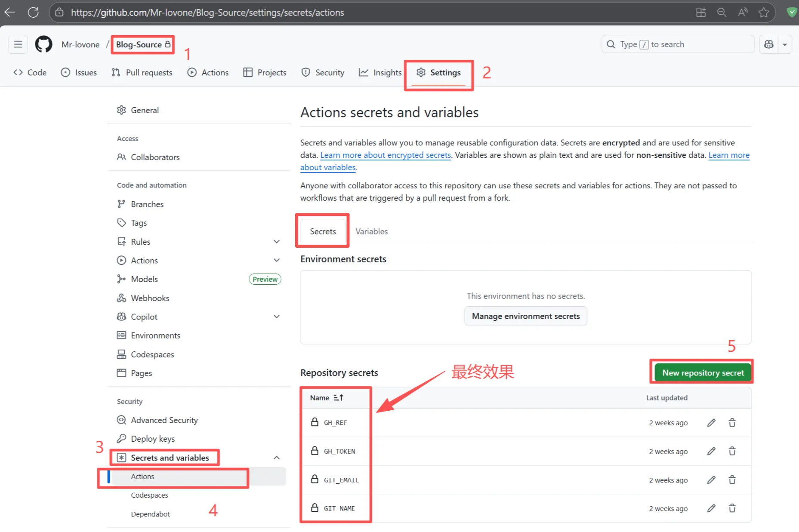Viewport: 799px width, 532px height.
Task: Expand the Rules sidebar section
Action: click(x=277, y=242)
